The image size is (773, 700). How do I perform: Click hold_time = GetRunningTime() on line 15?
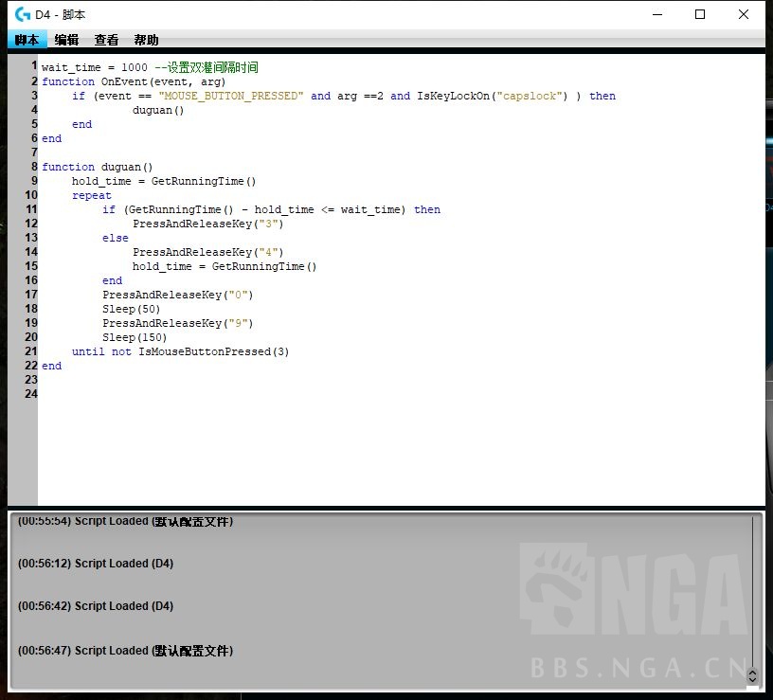(x=225, y=266)
